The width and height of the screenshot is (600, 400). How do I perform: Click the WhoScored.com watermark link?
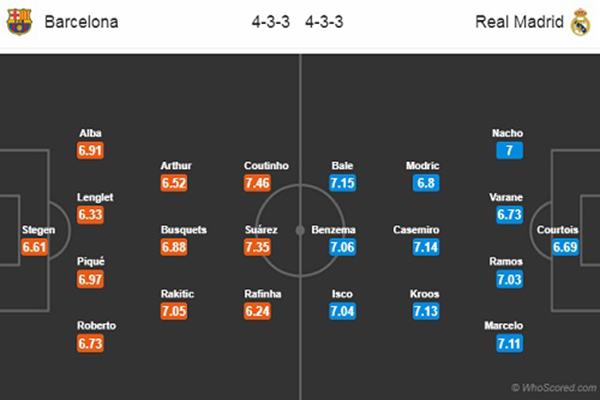pyautogui.click(x=554, y=388)
